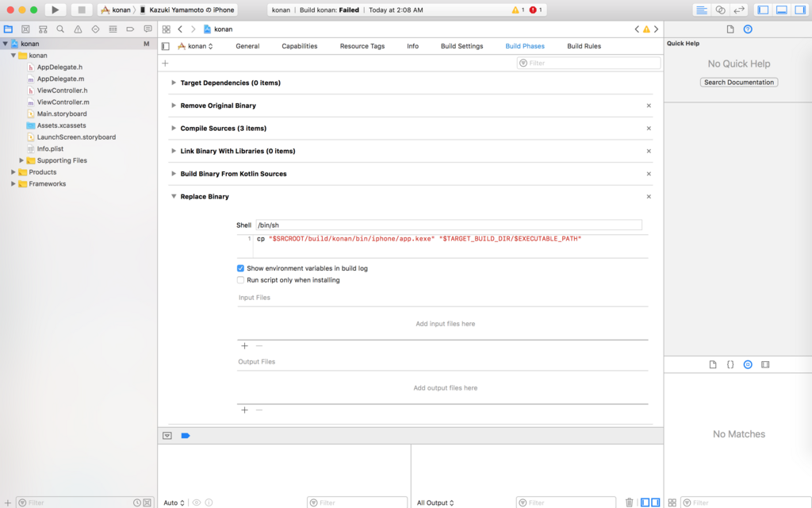
Task: Open the Test navigator diamond icon
Action: 95,29
